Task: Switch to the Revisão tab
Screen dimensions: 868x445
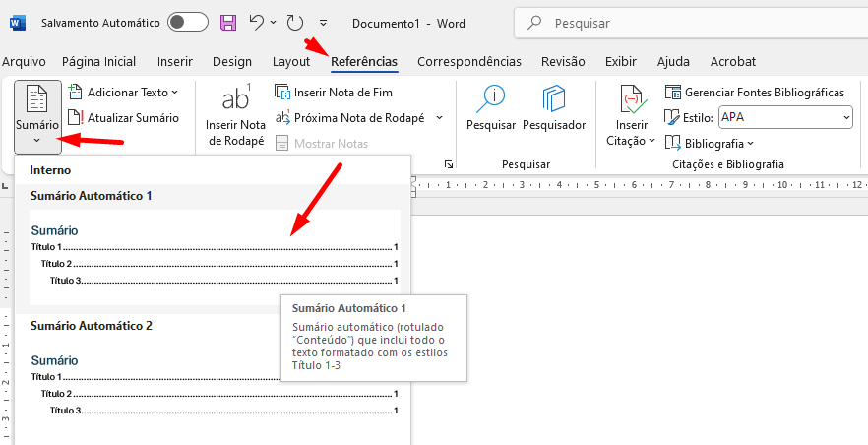Action: coord(563,61)
